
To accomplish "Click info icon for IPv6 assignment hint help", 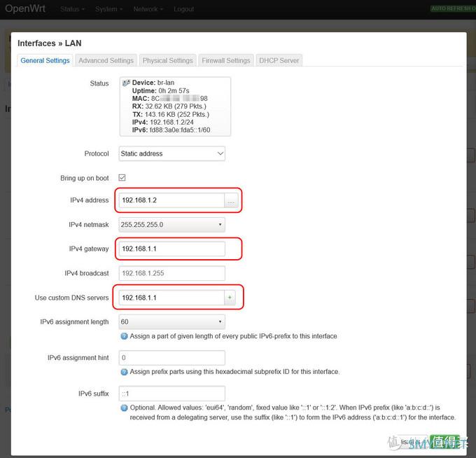I will click(x=124, y=372).
